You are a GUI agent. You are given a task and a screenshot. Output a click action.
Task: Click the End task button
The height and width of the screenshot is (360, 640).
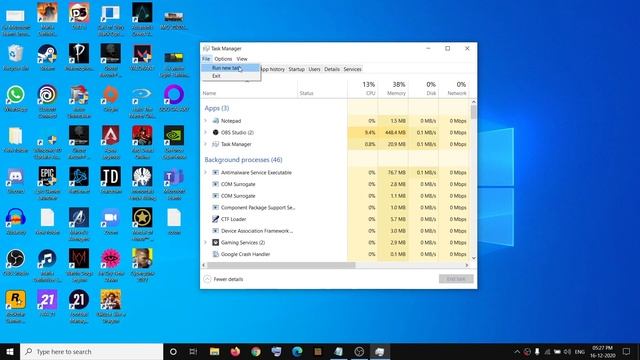(456, 279)
